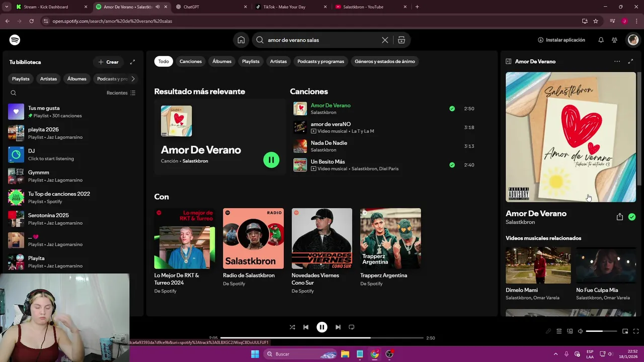Image resolution: width=644 pixels, height=362 pixels.
Task: Open Trapperz Argentina playlist card
Action: click(x=390, y=247)
